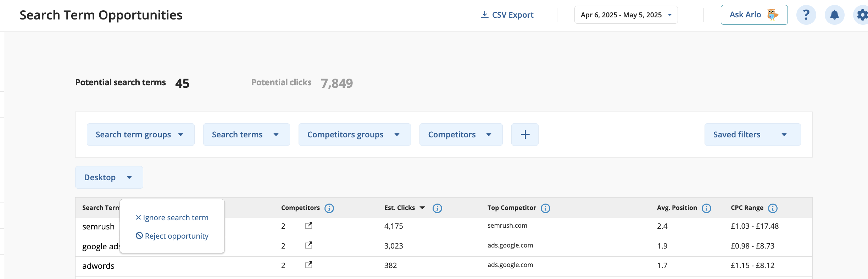Click the CPC Range column header
This screenshot has height=279, width=868.
[x=747, y=208]
